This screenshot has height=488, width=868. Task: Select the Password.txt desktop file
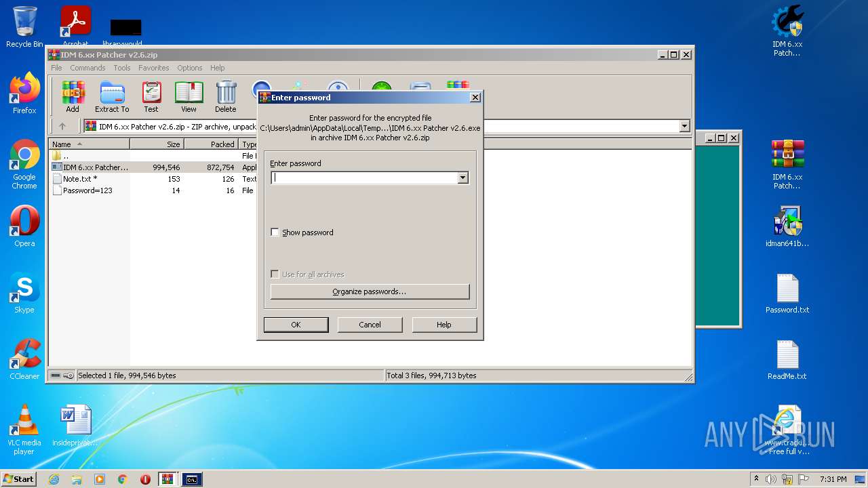click(x=787, y=293)
